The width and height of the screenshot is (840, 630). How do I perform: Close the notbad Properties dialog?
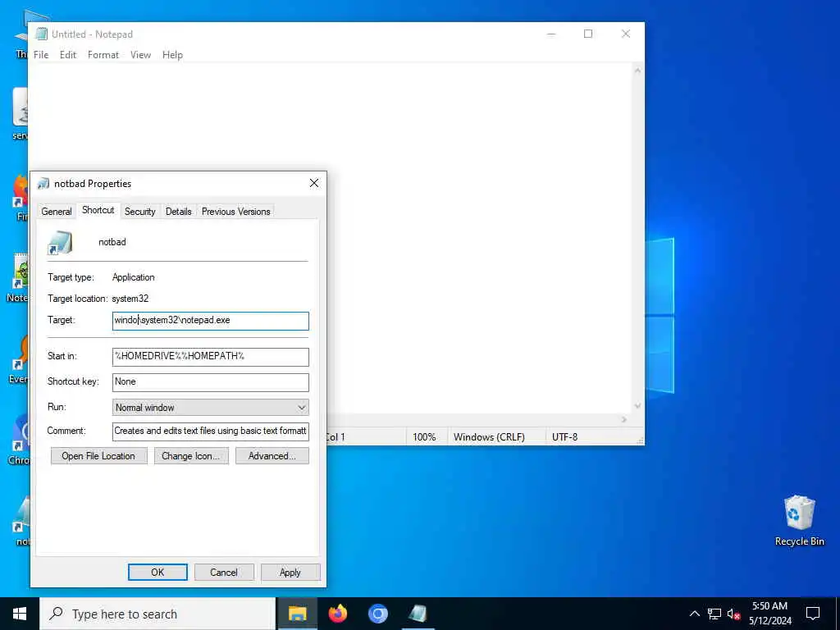click(314, 183)
